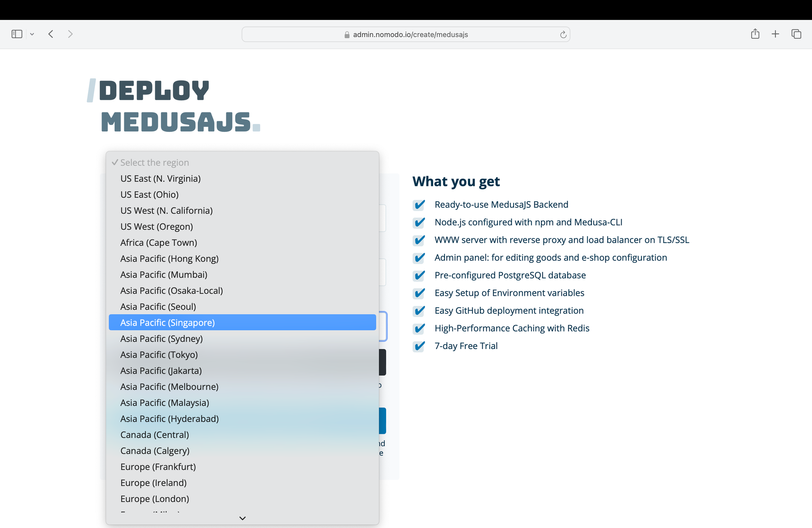Reload the page with refresh icon

click(x=563, y=34)
